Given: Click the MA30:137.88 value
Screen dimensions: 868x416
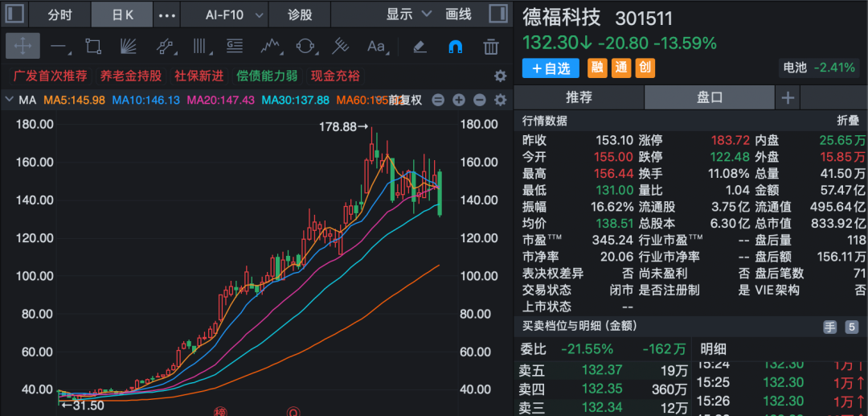Looking at the screenshot, I should (x=295, y=101).
